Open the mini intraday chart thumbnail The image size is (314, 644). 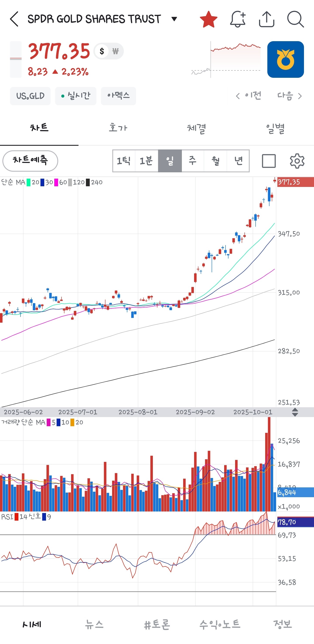(226, 59)
